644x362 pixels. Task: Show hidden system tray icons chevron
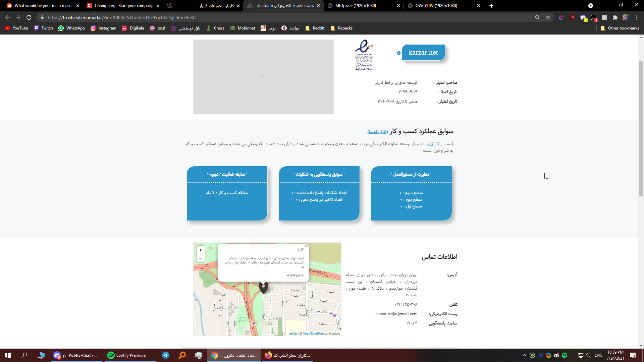click(524, 355)
